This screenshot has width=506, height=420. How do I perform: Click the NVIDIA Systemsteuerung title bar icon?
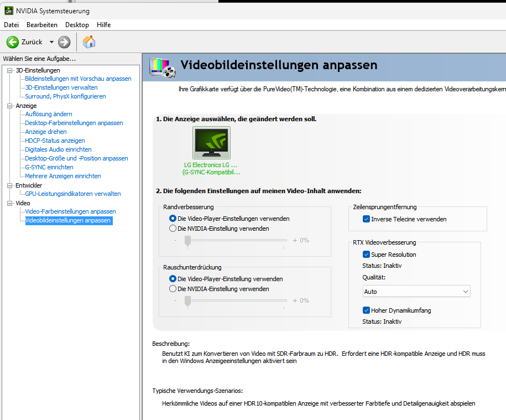coord(9,11)
